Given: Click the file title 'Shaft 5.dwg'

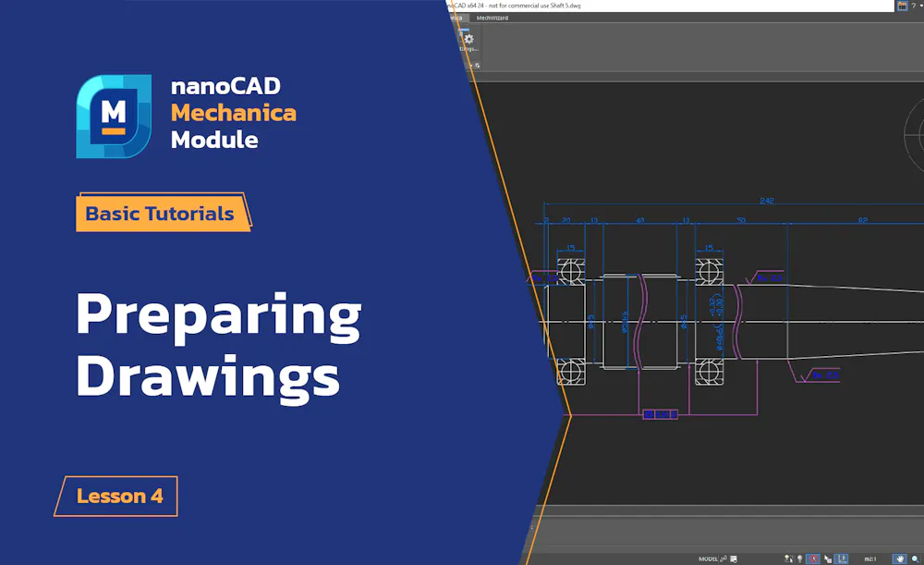Looking at the screenshot, I should pyautogui.click(x=565, y=6).
